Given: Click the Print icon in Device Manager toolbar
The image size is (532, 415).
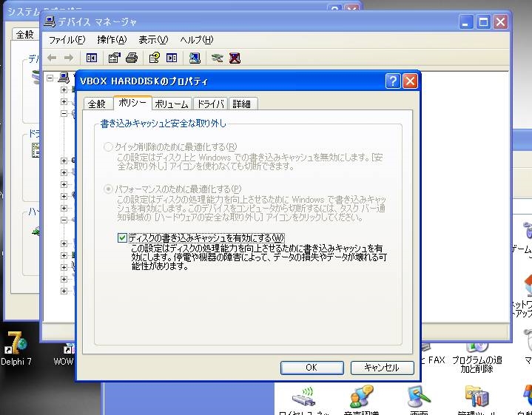Looking at the screenshot, I should [132, 58].
